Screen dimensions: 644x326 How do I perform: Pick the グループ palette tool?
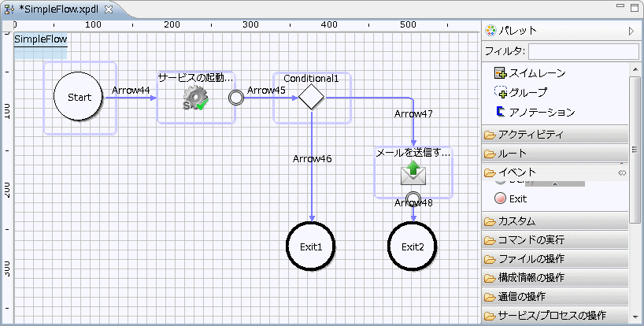click(x=520, y=92)
